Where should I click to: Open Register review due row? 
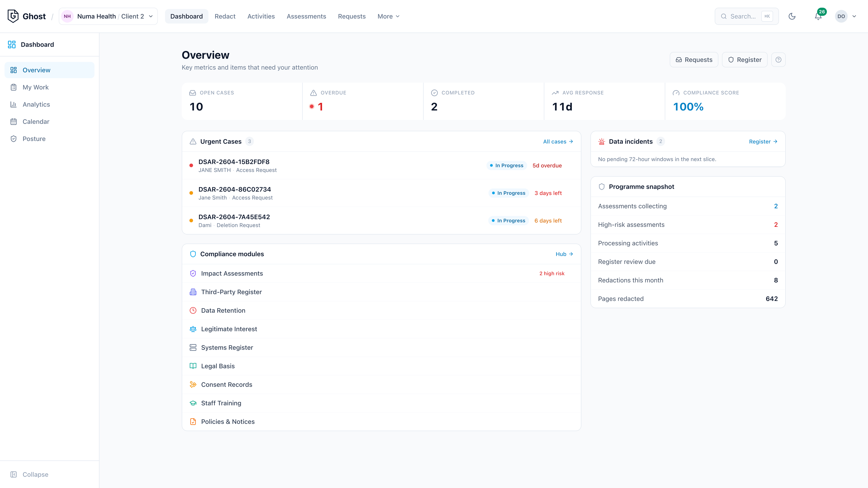pyautogui.click(x=688, y=262)
